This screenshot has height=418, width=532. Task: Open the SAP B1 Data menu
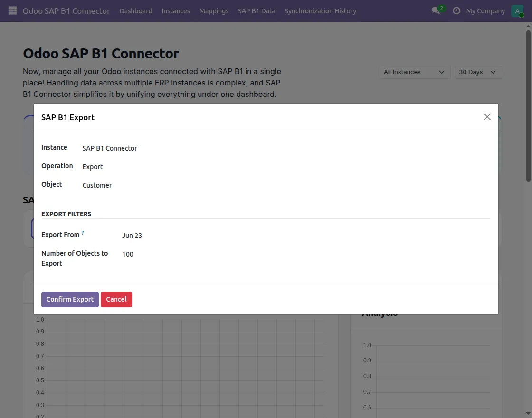point(256,11)
